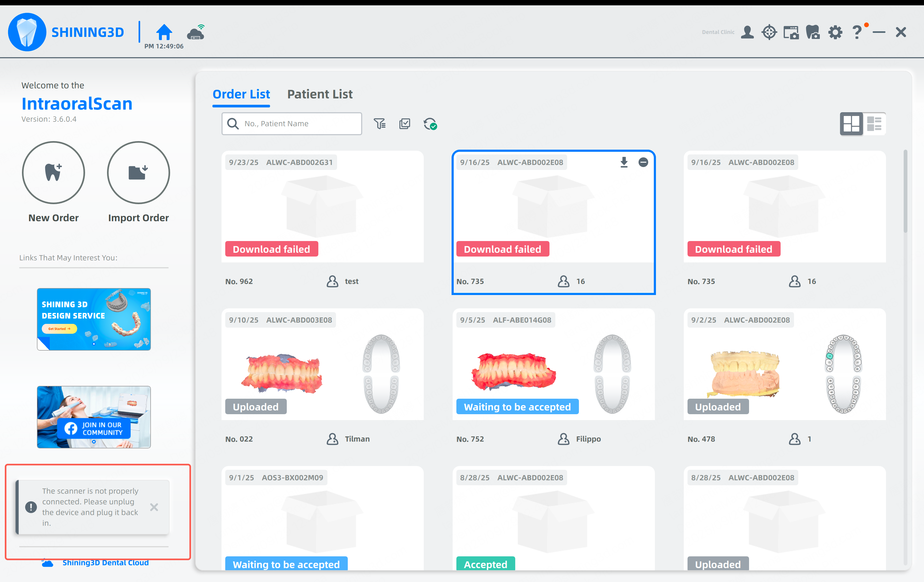Open the user account icon
924x582 pixels.
pos(747,32)
